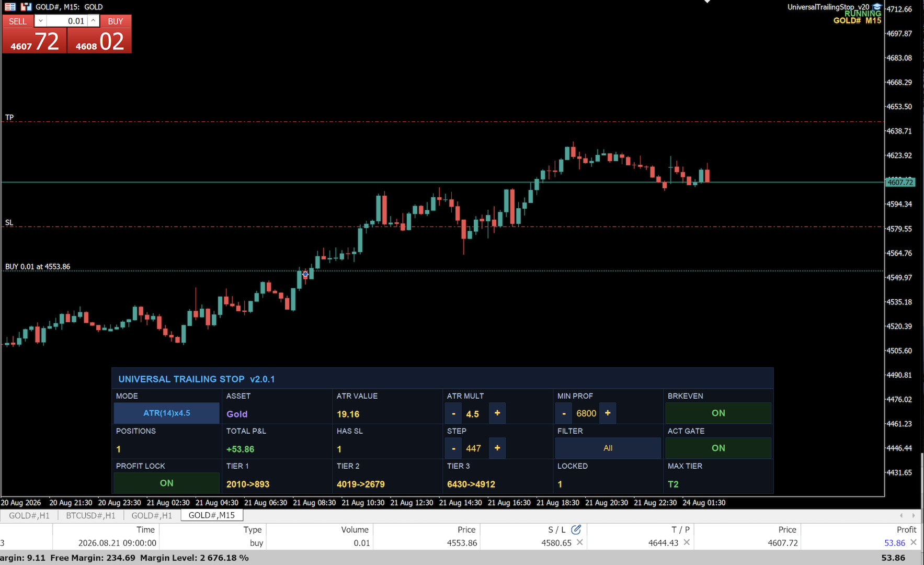This screenshot has height=565, width=924.
Task: Toggle BRKEVEN ON switch
Action: coord(718,413)
